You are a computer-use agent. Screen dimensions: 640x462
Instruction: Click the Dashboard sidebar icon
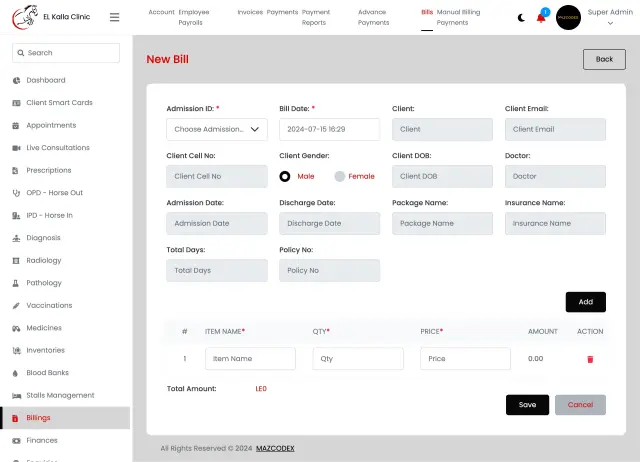[16, 80]
